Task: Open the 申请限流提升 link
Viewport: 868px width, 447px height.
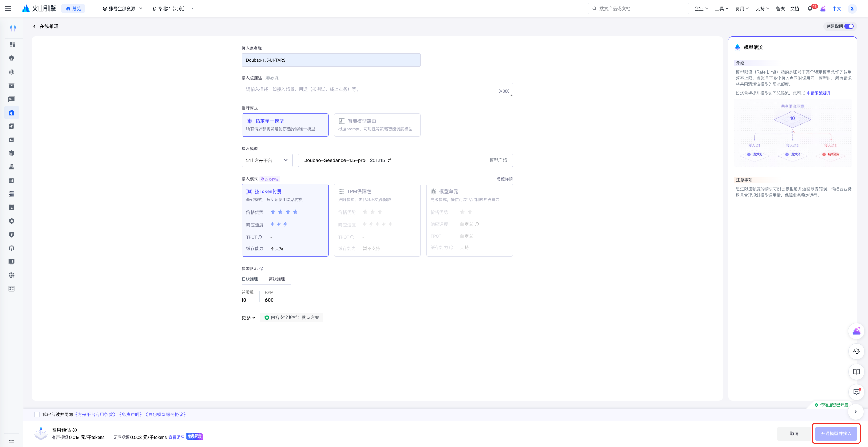Action: point(818,93)
